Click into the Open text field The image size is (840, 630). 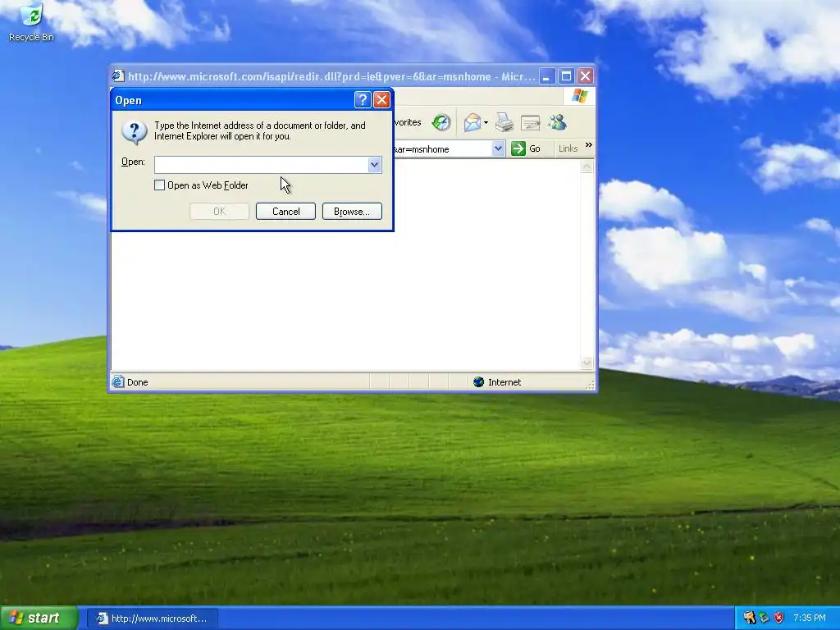pos(261,165)
